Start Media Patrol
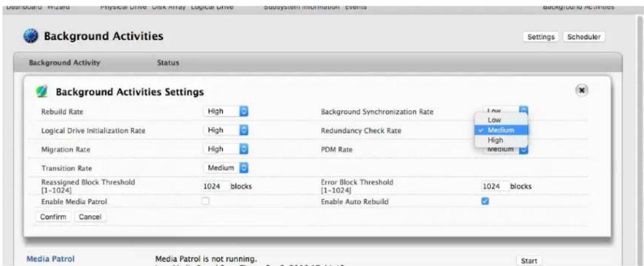This screenshot has height=266, width=644. 529,260
